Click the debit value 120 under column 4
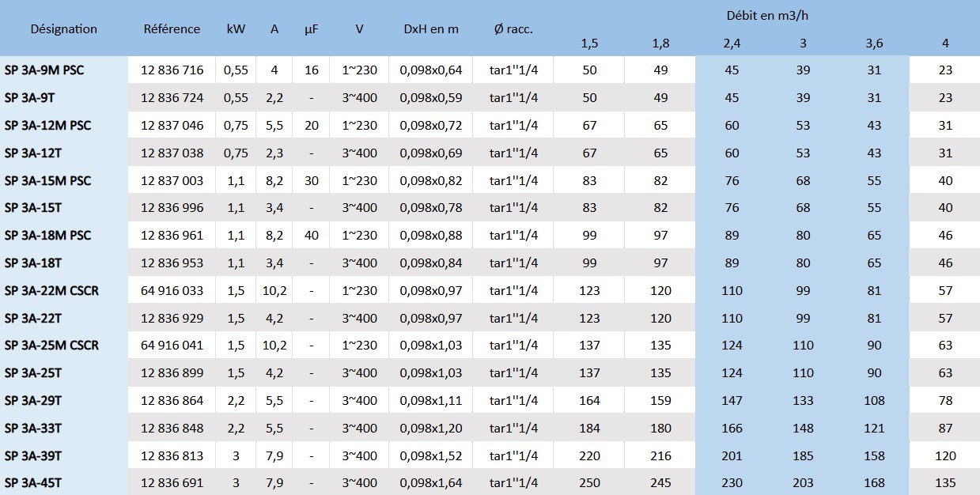Image resolution: width=980 pixels, height=495 pixels. tap(944, 455)
